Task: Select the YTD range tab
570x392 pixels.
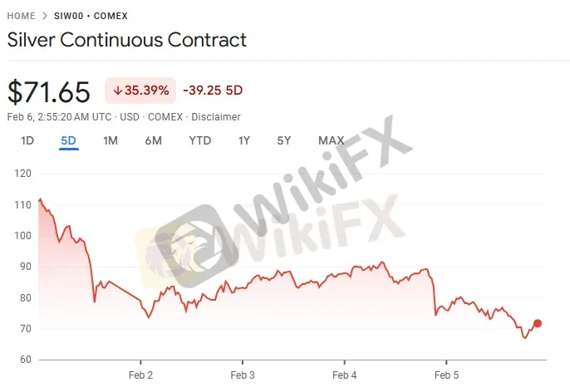Action: pos(199,140)
